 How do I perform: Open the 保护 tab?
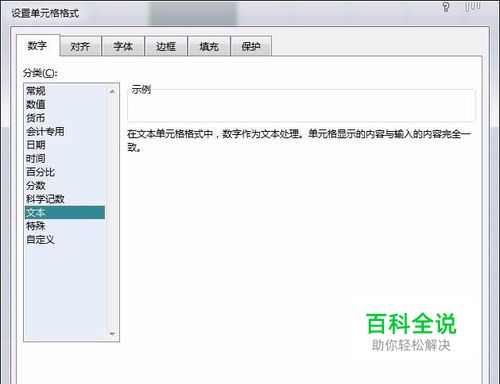click(x=251, y=46)
